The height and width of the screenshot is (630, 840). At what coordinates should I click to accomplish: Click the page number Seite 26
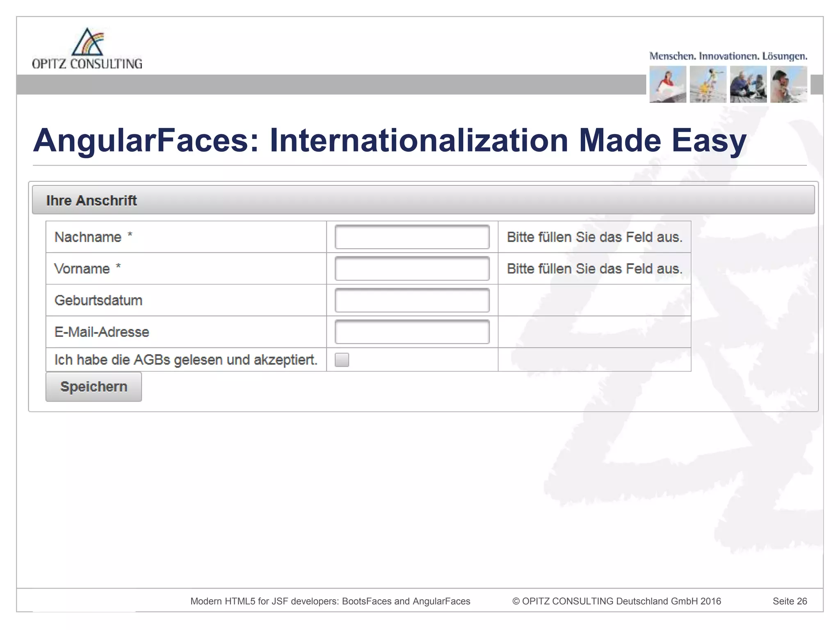[790, 601]
